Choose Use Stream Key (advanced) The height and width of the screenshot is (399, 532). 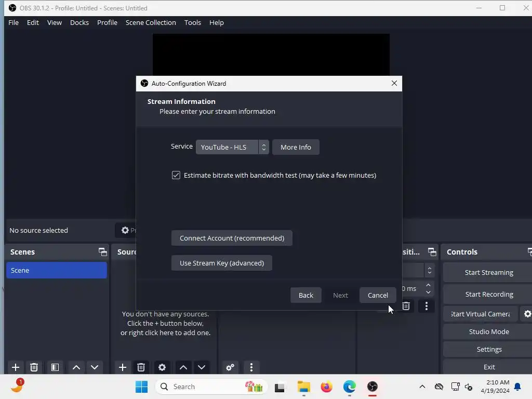[221, 263]
